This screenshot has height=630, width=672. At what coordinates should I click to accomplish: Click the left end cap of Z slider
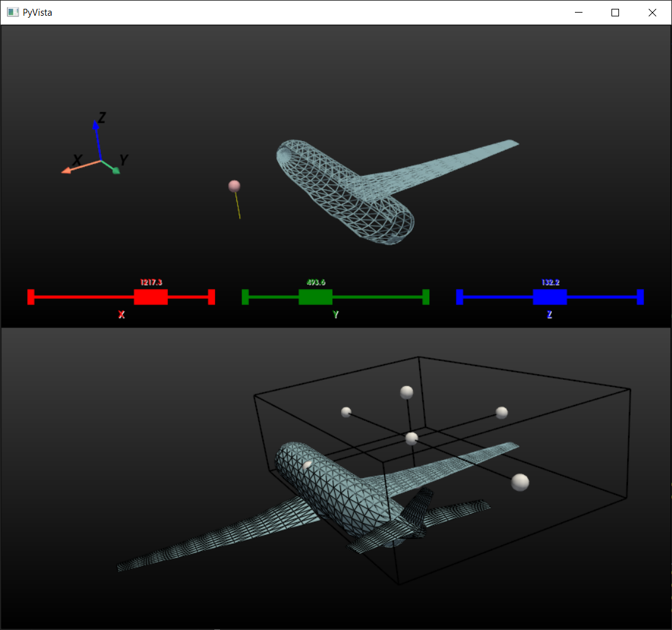460,297
